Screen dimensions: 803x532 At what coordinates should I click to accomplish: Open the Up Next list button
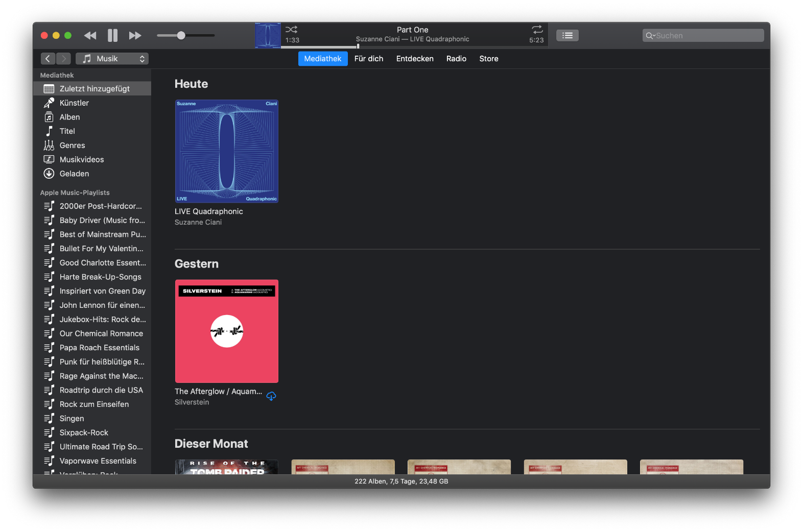(x=567, y=35)
